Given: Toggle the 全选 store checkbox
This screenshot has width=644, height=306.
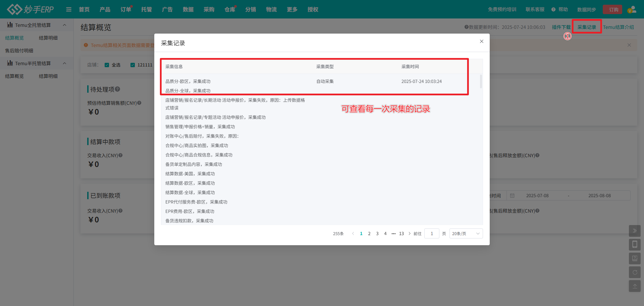Looking at the screenshot, I should [x=107, y=65].
